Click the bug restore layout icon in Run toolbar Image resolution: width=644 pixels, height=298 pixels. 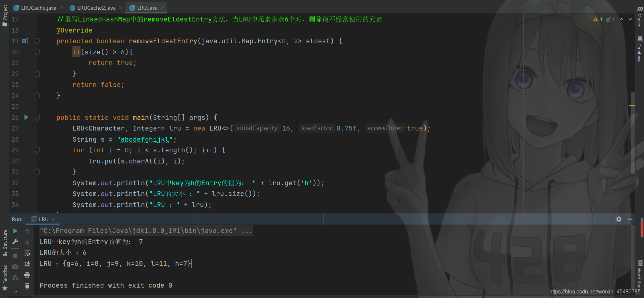point(15,278)
